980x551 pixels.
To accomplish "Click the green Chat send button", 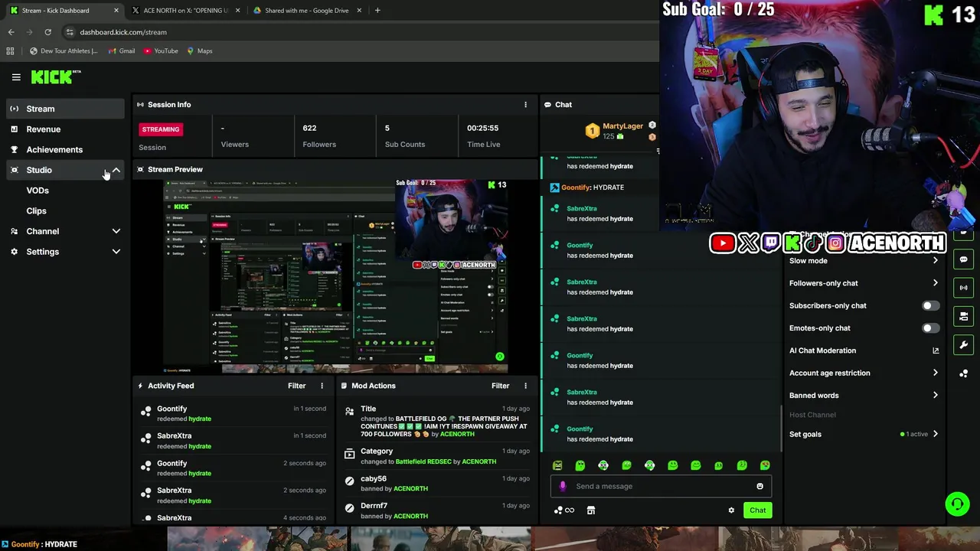I will [757, 510].
